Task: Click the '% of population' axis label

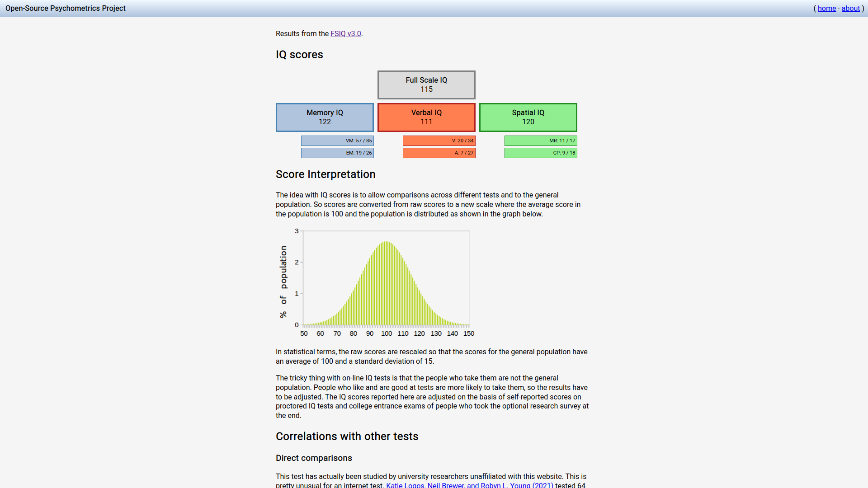Action: tap(283, 282)
